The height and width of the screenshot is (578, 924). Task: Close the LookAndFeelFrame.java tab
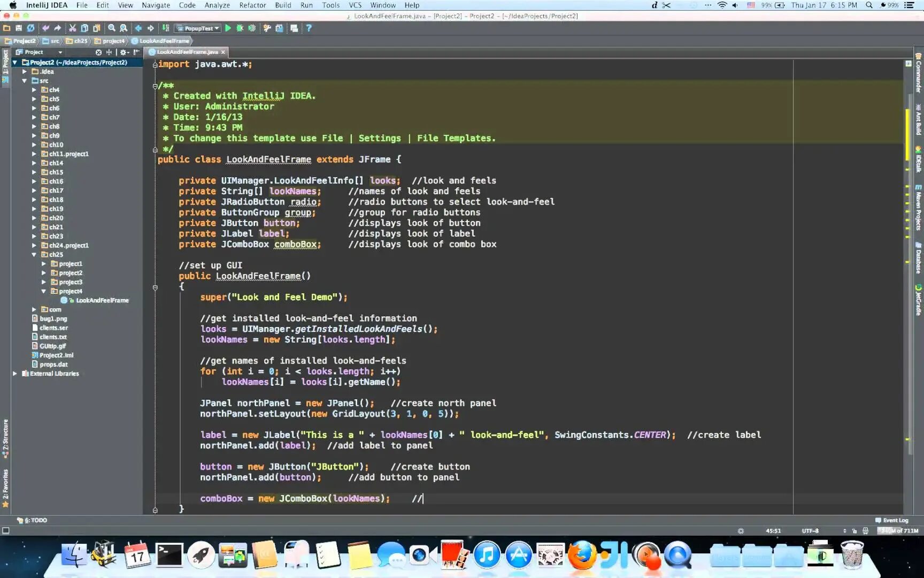coord(223,52)
